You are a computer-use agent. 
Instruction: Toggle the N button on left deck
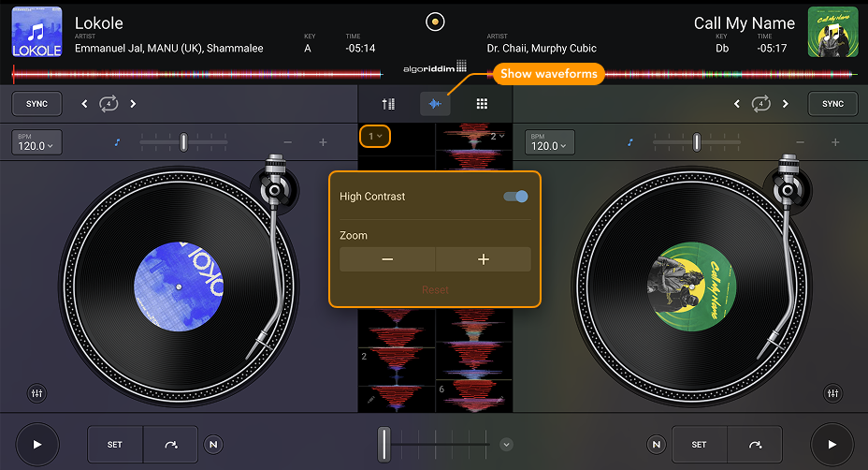point(213,445)
